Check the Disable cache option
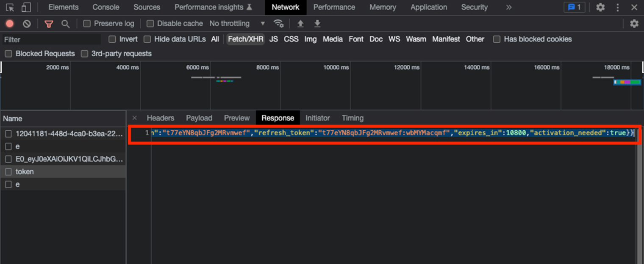This screenshot has height=264, width=644. tap(150, 24)
